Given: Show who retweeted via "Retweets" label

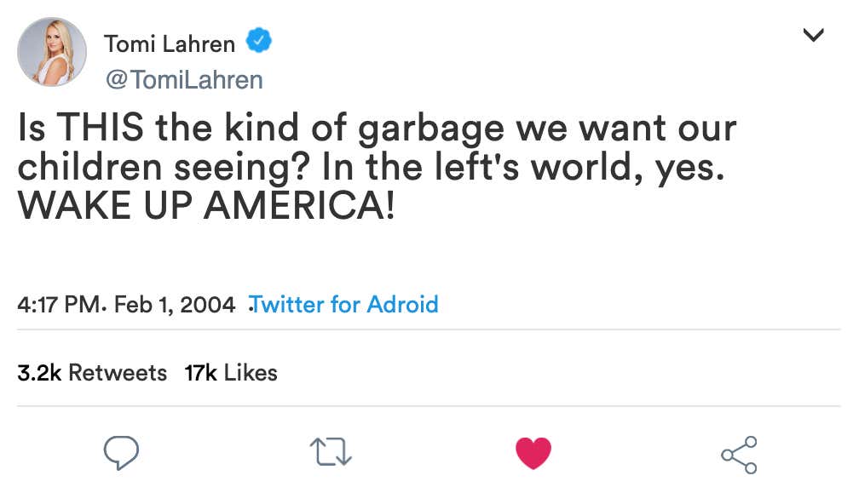Looking at the screenshot, I should click(118, 373).
